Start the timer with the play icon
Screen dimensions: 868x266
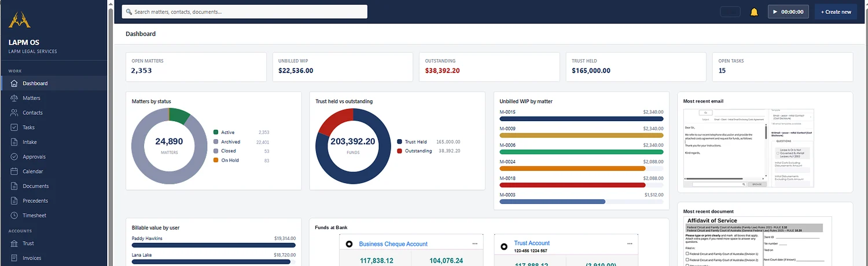774,12
